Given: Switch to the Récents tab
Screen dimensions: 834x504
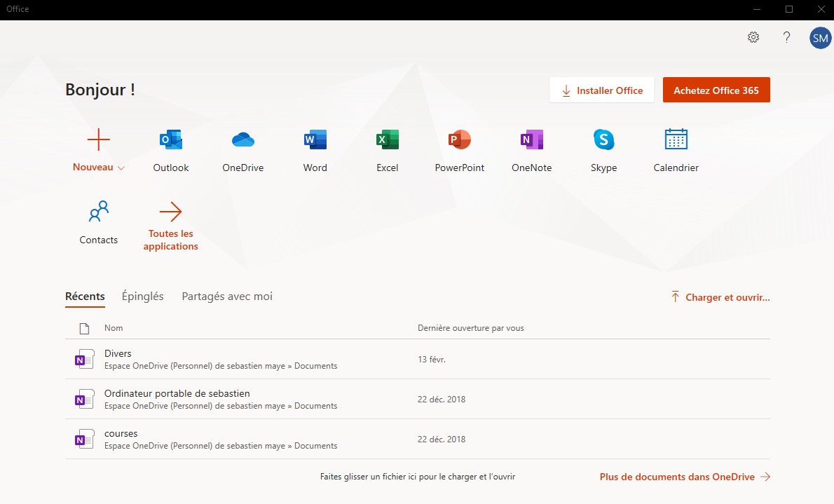Looking at the screenshot, I should tap(85, 297).
